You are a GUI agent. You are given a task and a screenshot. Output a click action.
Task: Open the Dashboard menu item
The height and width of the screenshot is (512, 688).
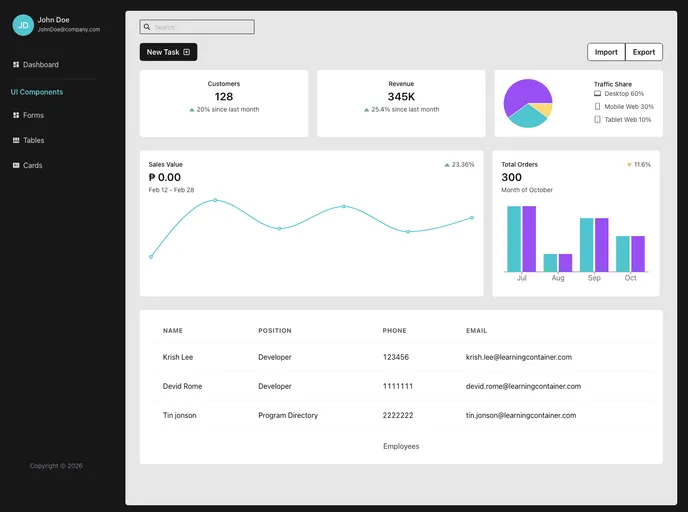point(41,65)
